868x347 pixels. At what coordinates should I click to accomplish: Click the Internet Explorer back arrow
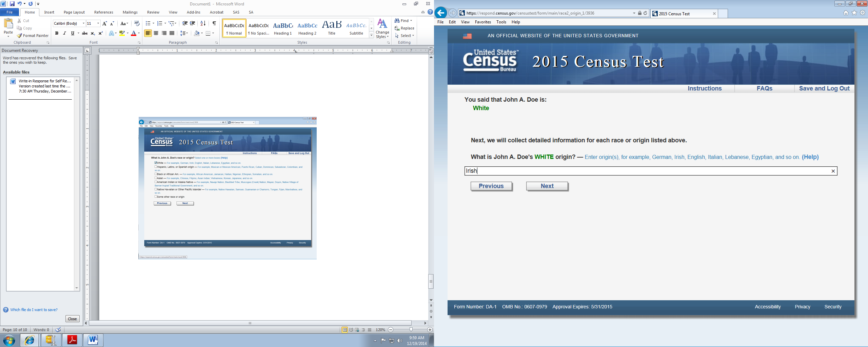[x=441, y=13]
